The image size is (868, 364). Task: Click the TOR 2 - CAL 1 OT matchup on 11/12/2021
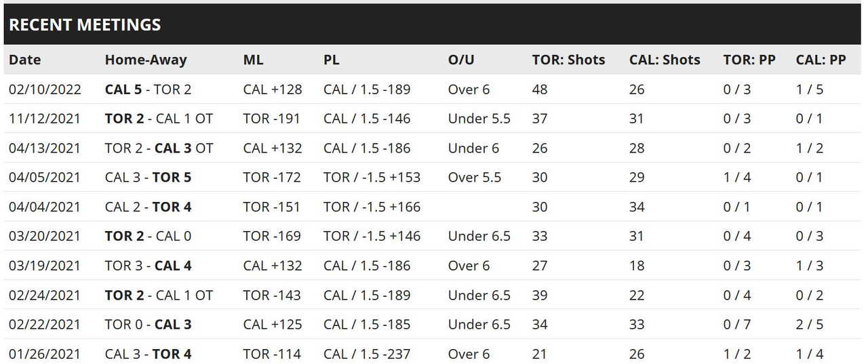[x=159, y=119]
